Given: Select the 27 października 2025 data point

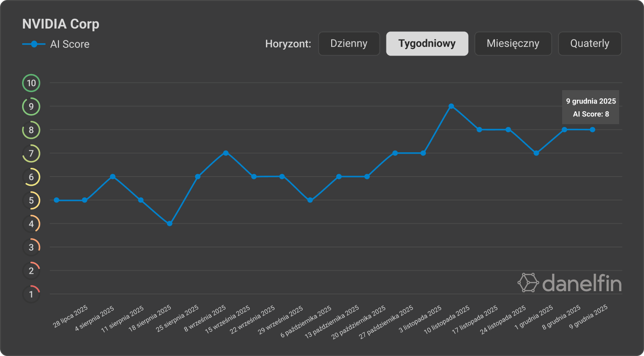Looking at the screenshot, I should click(x=395, y=153).
